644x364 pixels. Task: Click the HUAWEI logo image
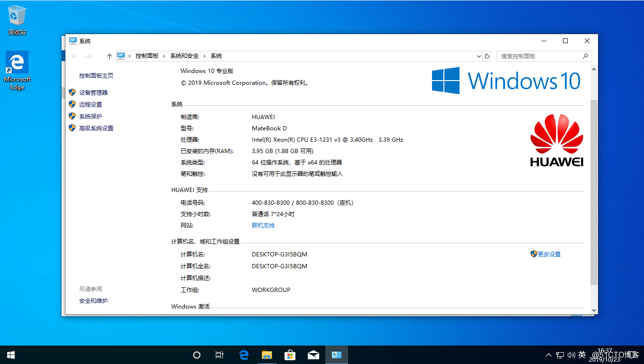557,140
